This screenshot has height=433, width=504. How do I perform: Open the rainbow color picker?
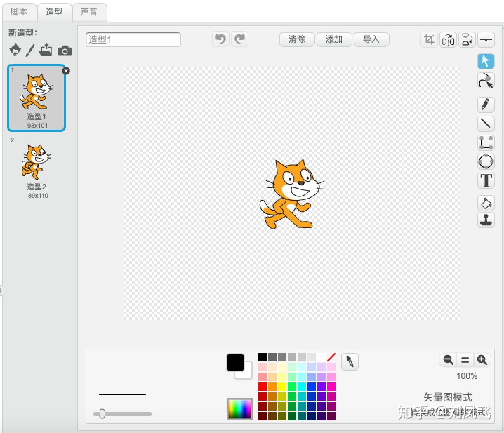tap(240, 409)
